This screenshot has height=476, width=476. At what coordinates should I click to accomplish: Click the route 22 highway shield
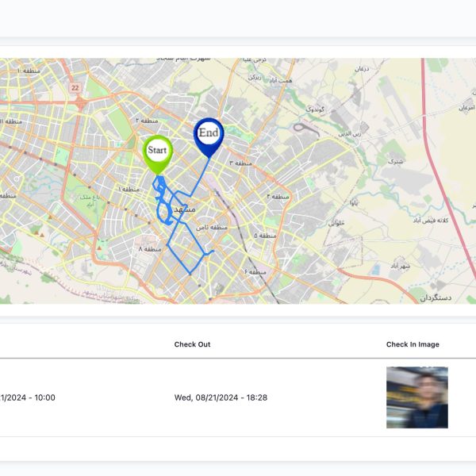[x=75, y=87]
